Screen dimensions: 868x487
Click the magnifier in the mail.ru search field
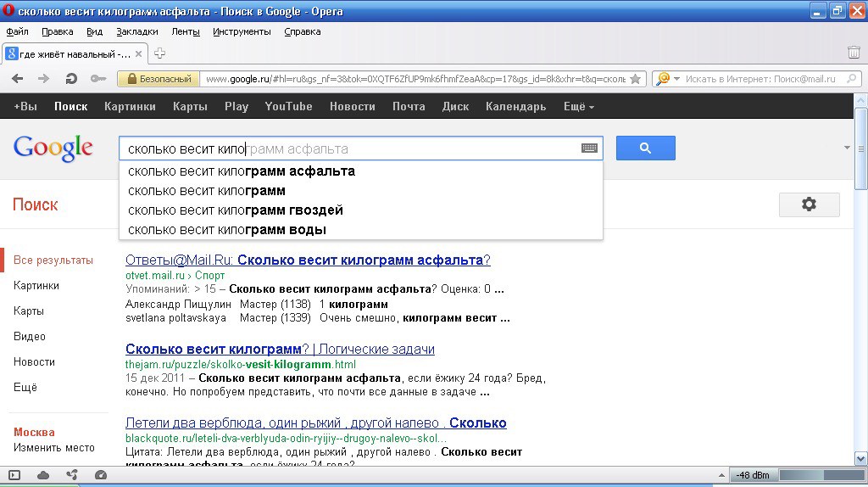click(851, 79)
